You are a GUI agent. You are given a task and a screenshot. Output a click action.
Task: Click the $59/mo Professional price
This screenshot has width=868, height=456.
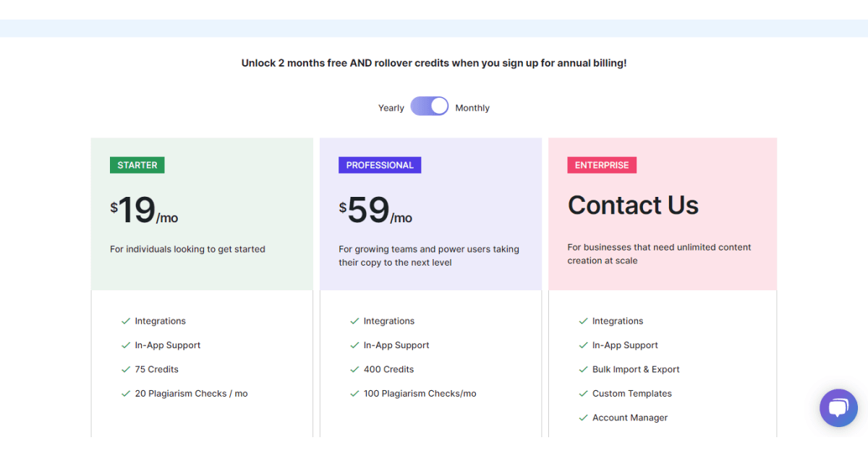[375, 211]
